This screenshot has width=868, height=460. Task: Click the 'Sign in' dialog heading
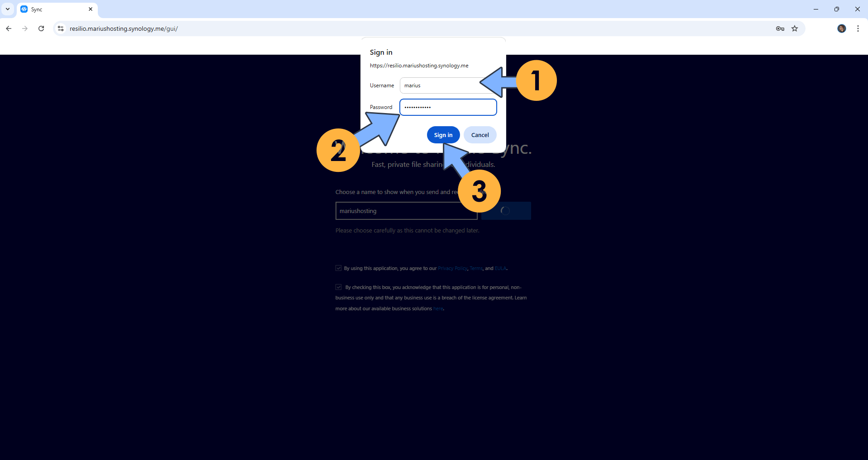[381, 52]
